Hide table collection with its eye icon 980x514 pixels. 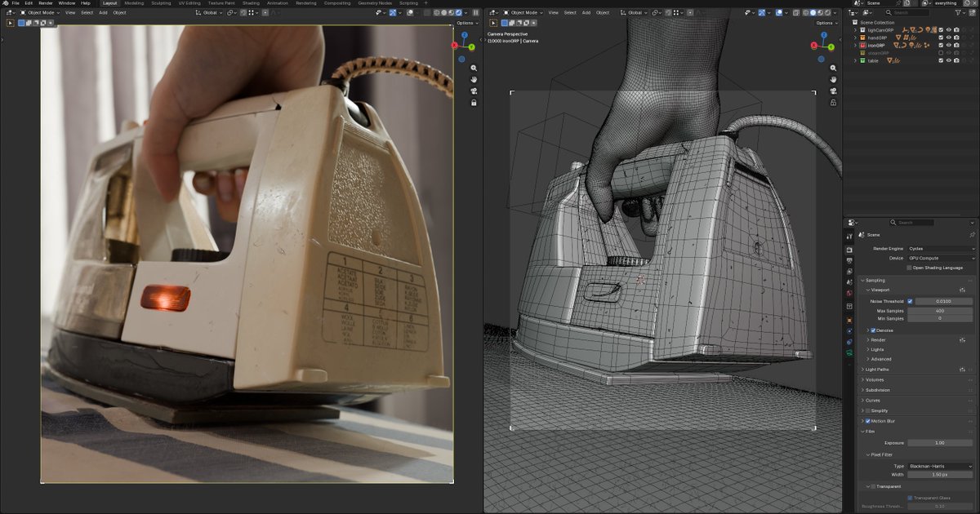click(949, 60)
